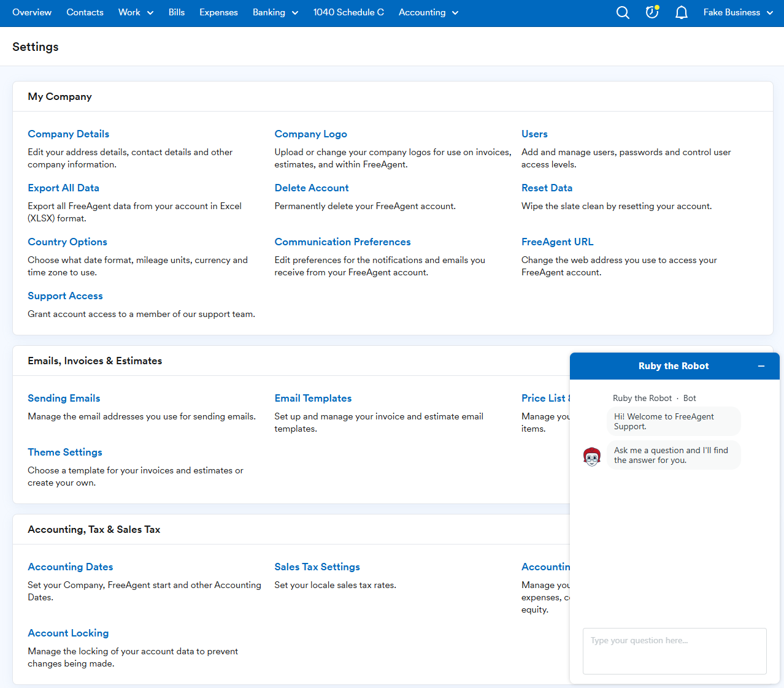Image resolution: width=784 pixels, height=688 pixels.
Task: Open the Sales Tax Settings link
Action: (317, 567)
